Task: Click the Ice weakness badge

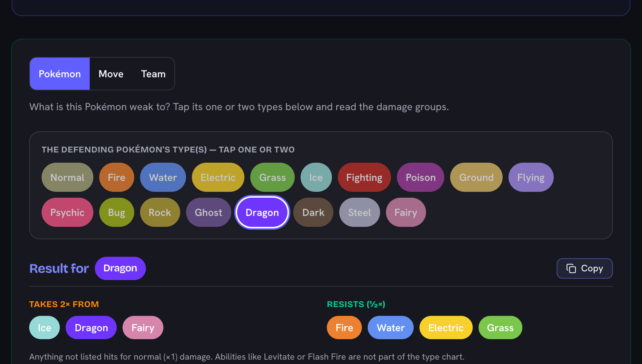Action: tap(45, 328)
